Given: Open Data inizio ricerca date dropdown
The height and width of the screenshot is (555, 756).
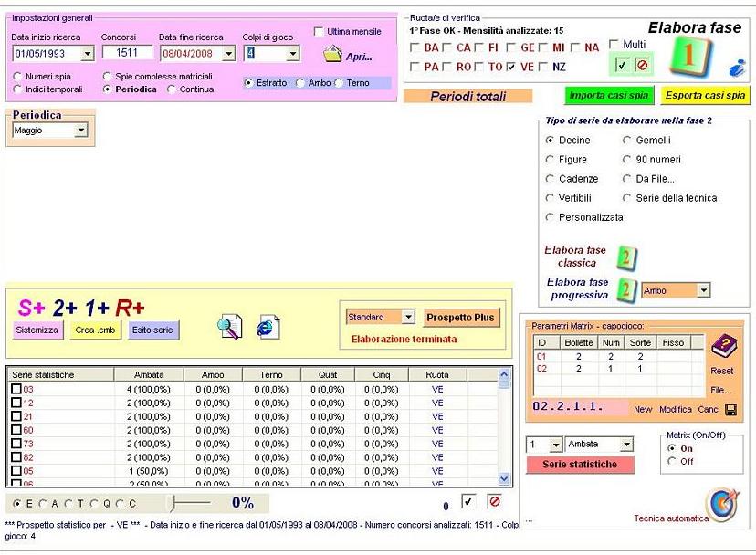Looking at the screenshot, I should click(88, 54).
